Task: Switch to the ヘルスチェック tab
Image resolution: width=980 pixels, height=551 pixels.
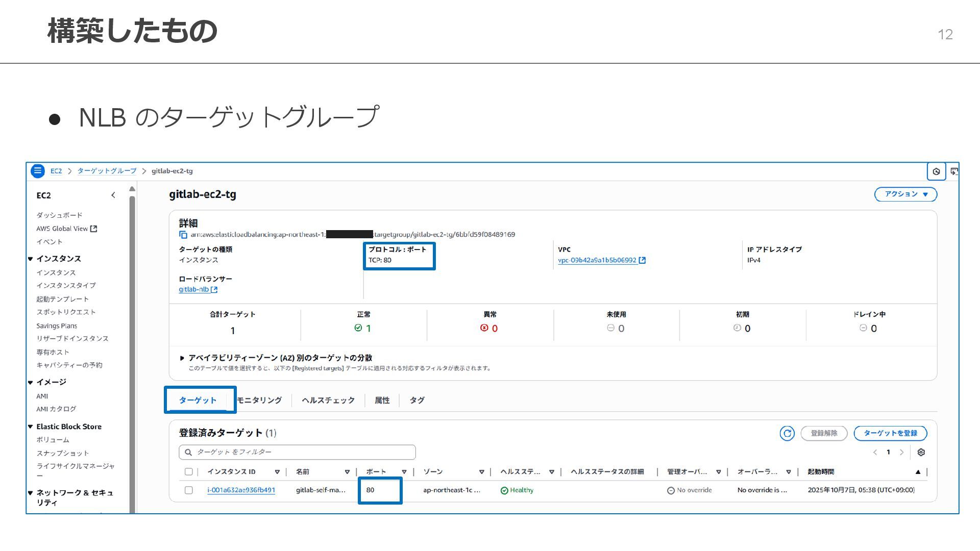Action: pyautogui.click(x=328, y=400)
